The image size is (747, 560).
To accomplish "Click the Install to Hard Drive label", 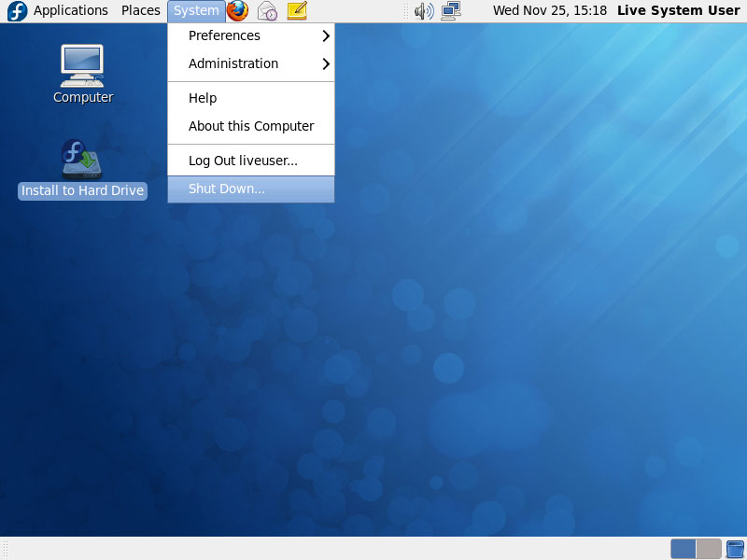I will pos(82,190).
